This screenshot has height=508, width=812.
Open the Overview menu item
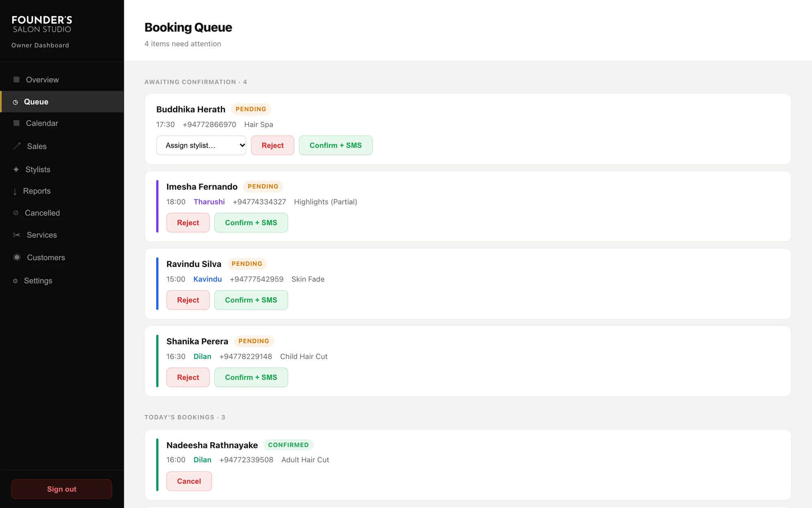point(62,80)
